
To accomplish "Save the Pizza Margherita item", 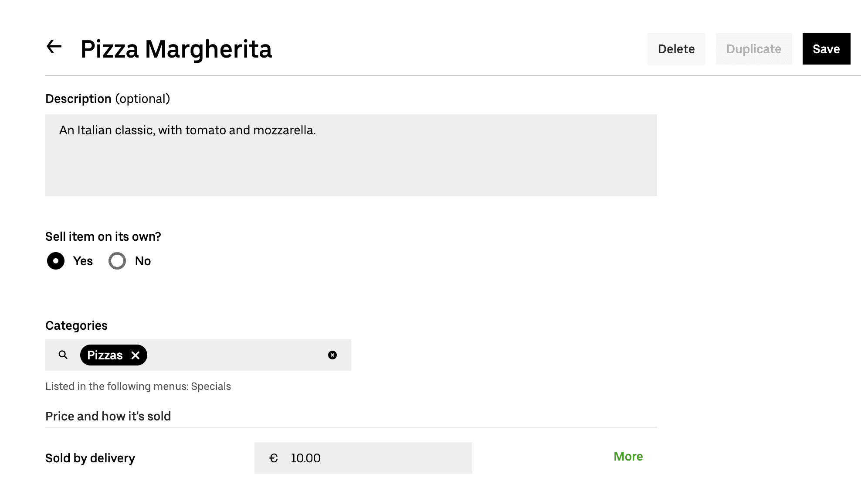I will [826, 49].
